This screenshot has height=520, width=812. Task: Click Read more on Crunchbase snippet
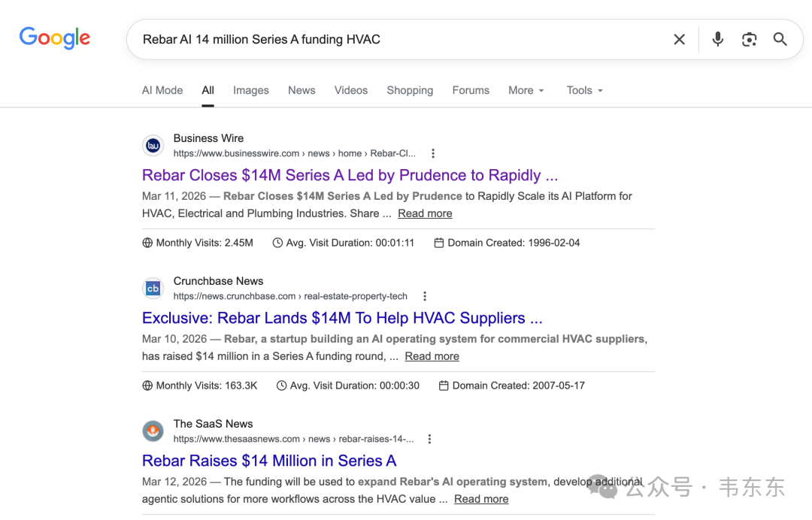click(432, 356)
